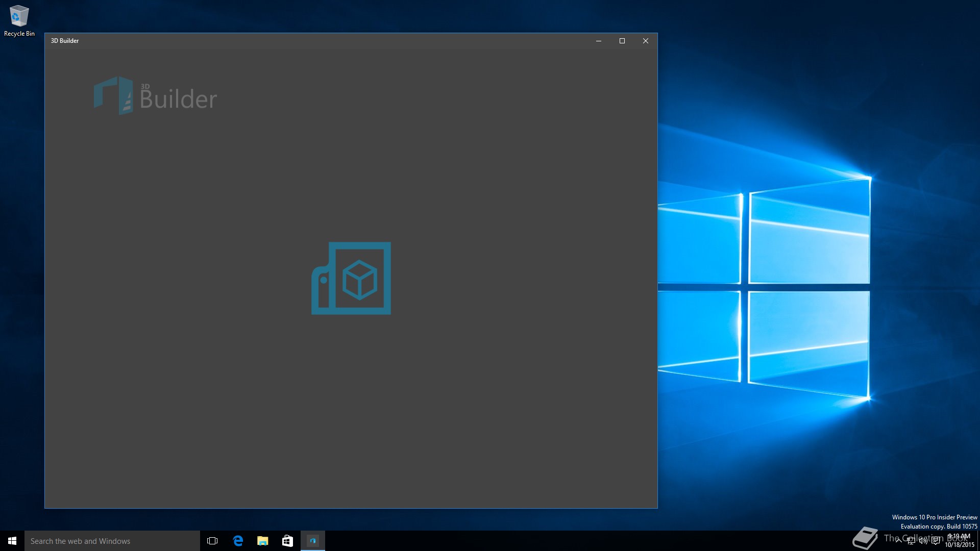Open Task View from the taskbar
The width and height of the screenshot is (980, 551).
point(212,541)
